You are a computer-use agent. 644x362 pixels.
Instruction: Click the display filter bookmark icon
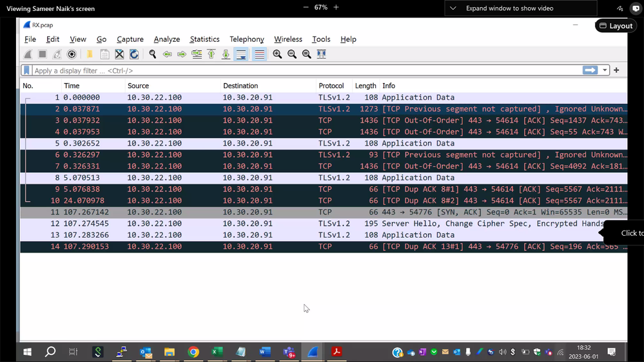click(26, 70)
